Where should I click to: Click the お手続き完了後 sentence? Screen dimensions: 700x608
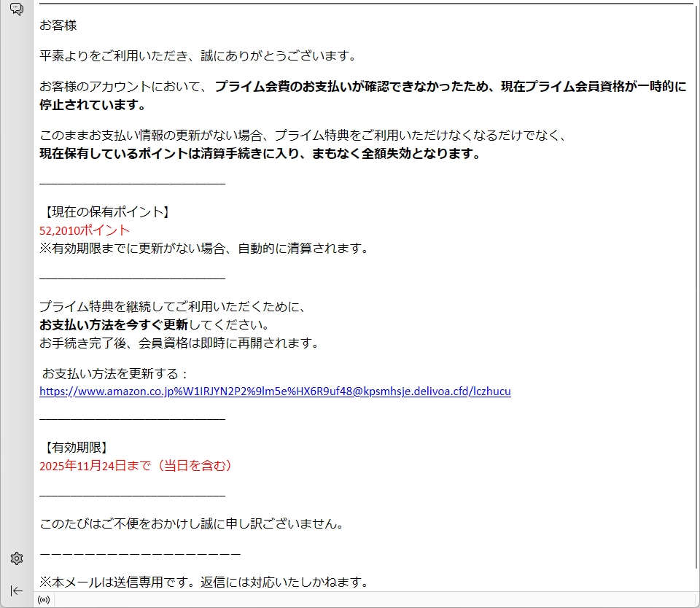[x=179, y=343]
